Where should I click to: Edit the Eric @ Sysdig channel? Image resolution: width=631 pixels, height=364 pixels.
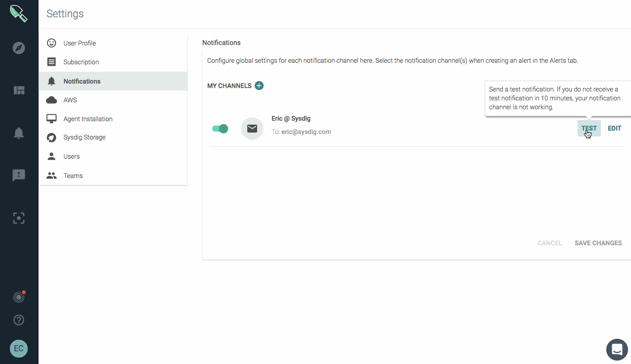[x=614, y=128]
